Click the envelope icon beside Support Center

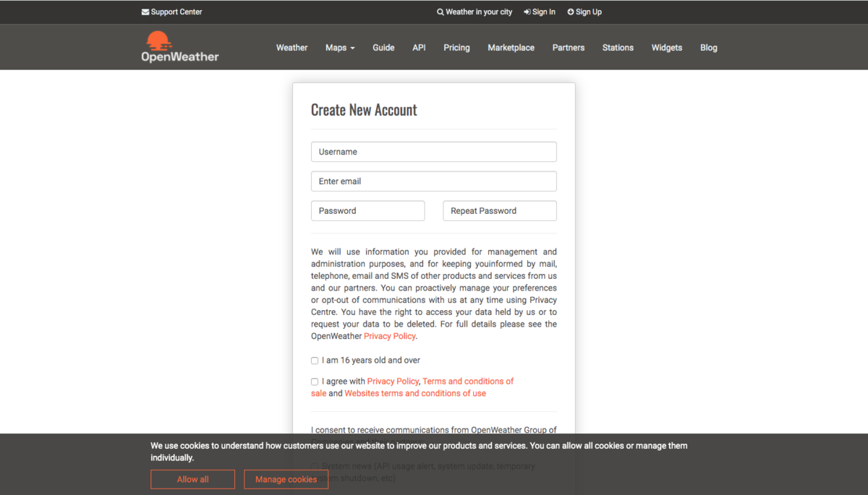[145, 12]
